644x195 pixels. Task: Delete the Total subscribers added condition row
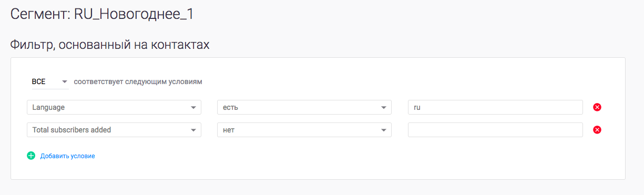(597, 130)
